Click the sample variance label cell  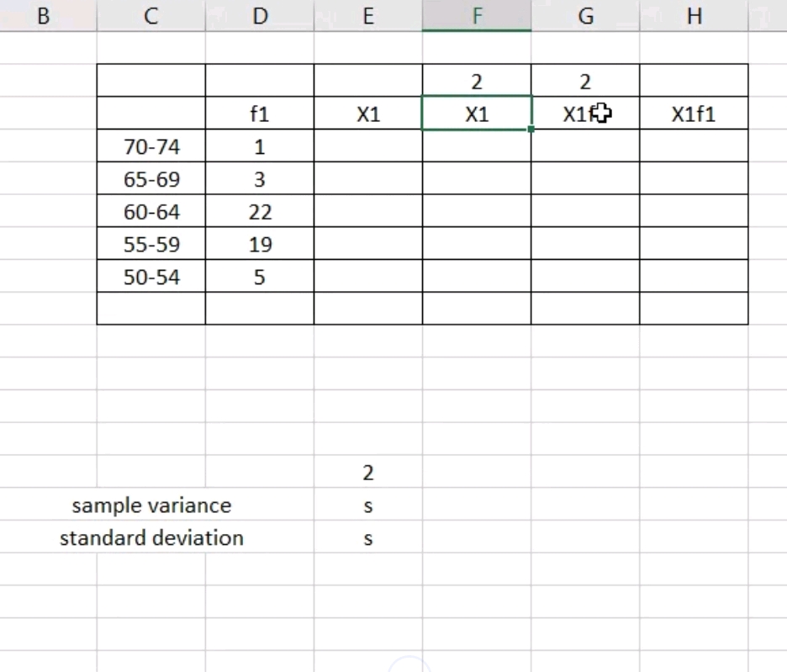pos(151,505)
